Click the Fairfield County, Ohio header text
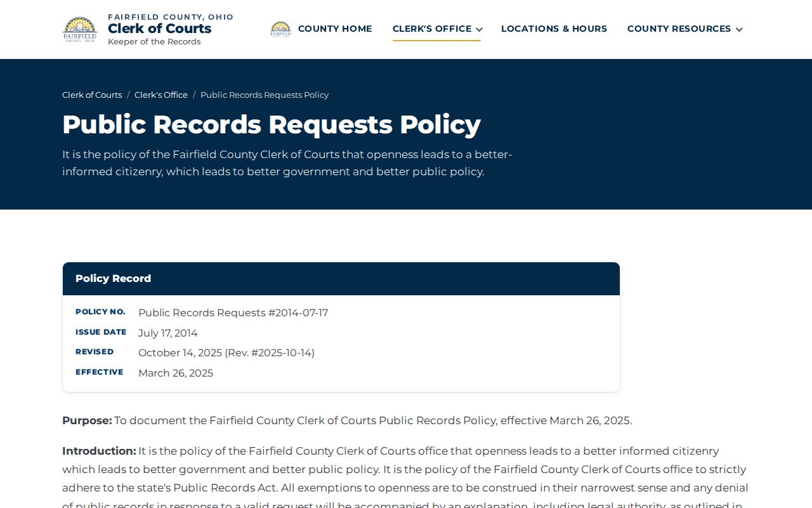Image resolution: width=812 pixels, height=508 pixels. point(171,17)
